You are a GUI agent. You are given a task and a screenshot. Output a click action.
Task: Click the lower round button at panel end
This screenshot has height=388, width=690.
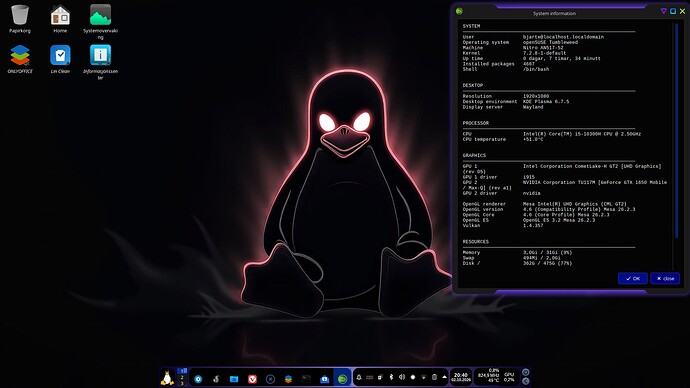click(x=525, y=381)
